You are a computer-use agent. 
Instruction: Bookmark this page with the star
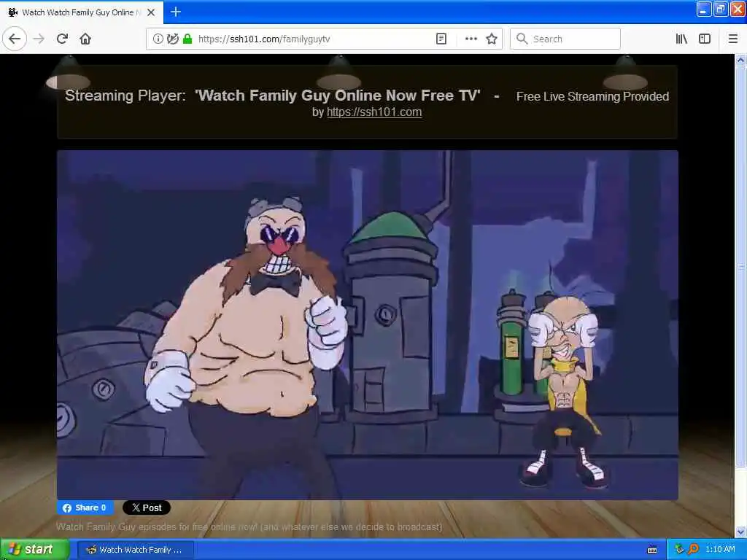pos(492,39)
